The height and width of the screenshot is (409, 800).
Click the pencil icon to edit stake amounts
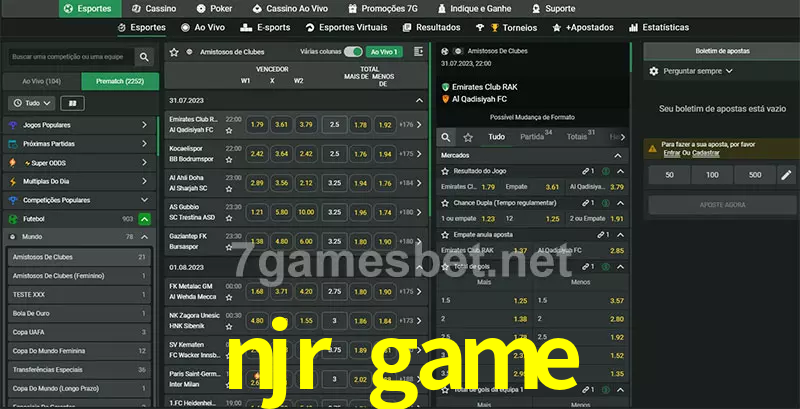[785, 175]
